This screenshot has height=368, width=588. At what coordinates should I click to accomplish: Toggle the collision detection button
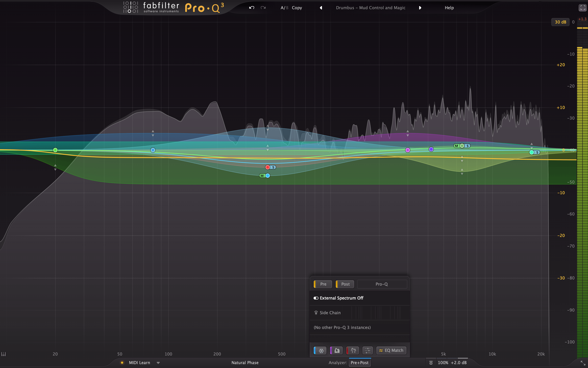pos(353,350)
